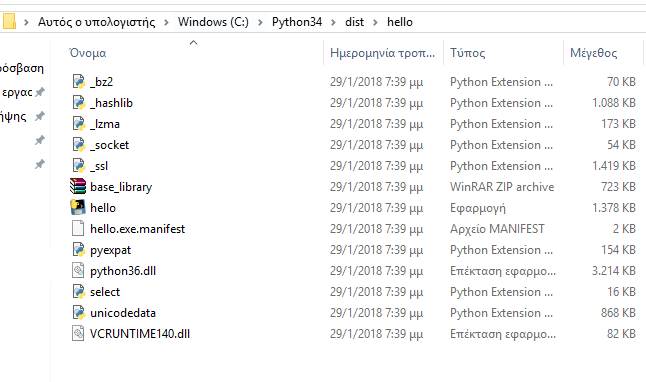Expand the chevron after Windows (C:)

(260, 22)
